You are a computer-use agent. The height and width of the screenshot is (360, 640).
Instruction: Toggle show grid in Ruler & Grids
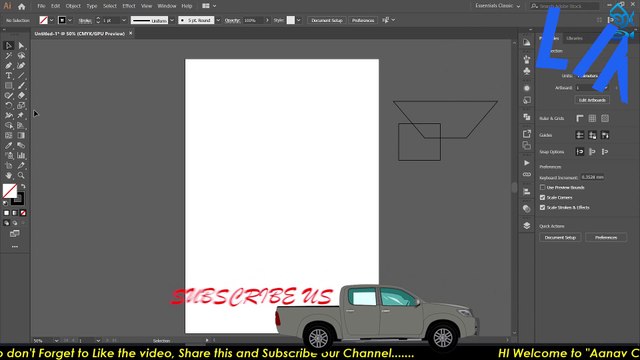[x=592, y=118]
